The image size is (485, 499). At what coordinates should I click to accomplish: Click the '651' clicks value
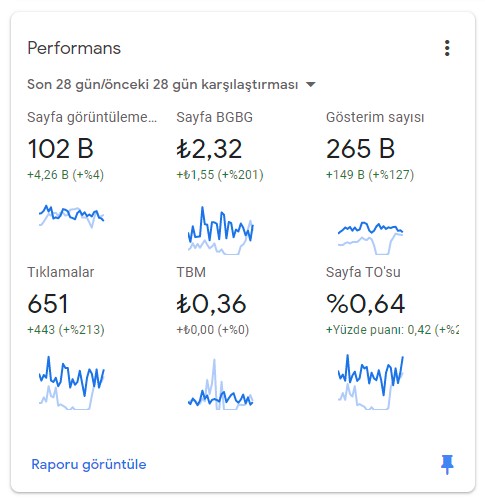48,304
